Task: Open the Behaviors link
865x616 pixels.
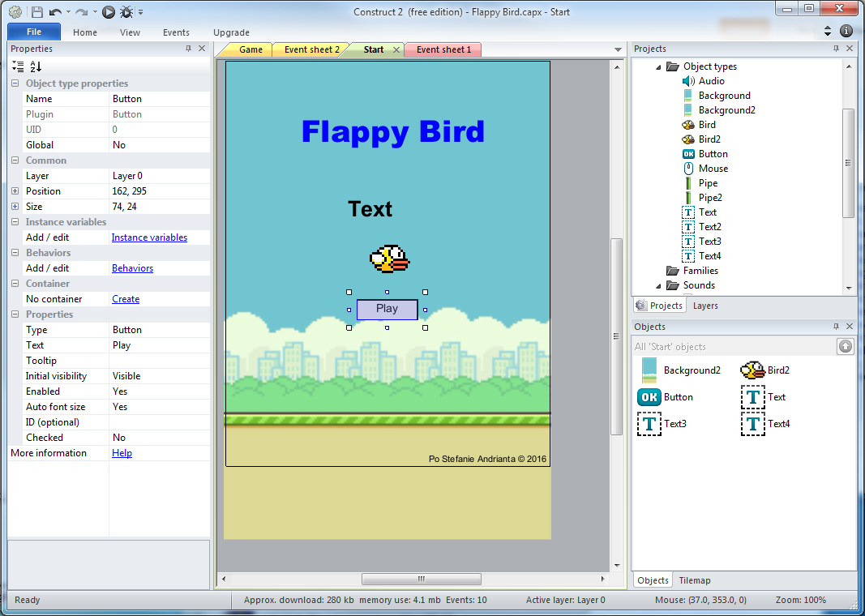Action: [132, 268]
